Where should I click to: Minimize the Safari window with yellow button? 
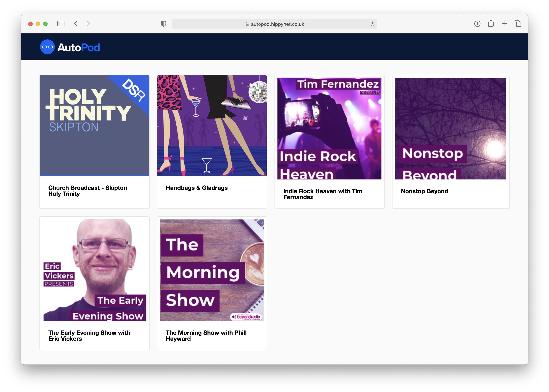[38, 24]
